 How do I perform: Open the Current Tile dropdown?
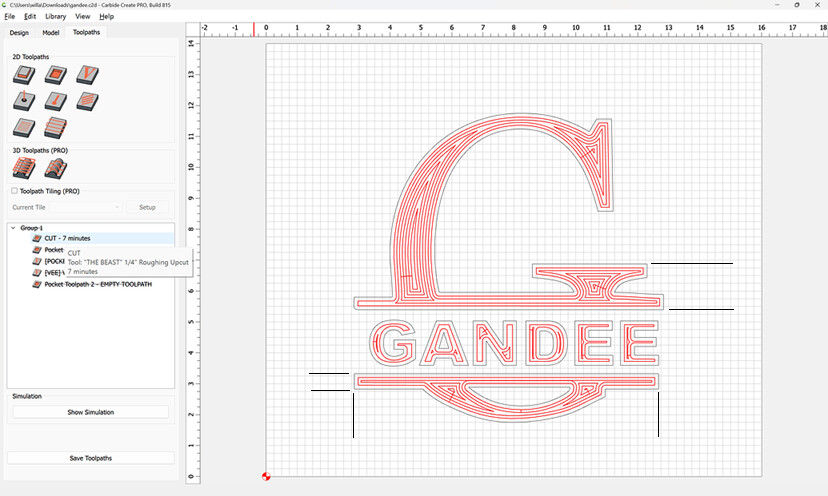[x=66, y=207]
